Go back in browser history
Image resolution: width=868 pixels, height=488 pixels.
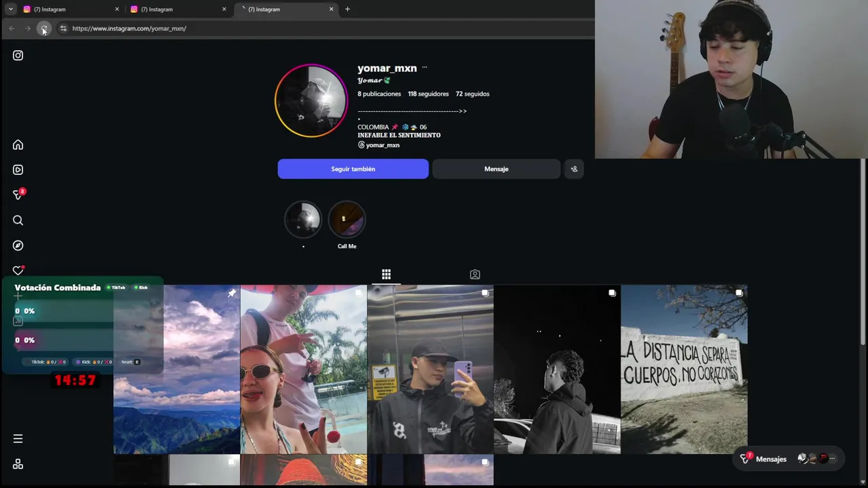[12, 28]
